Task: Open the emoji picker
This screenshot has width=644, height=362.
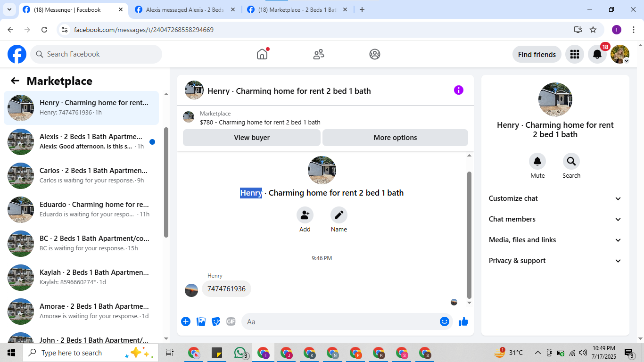Action: [445, 321]
